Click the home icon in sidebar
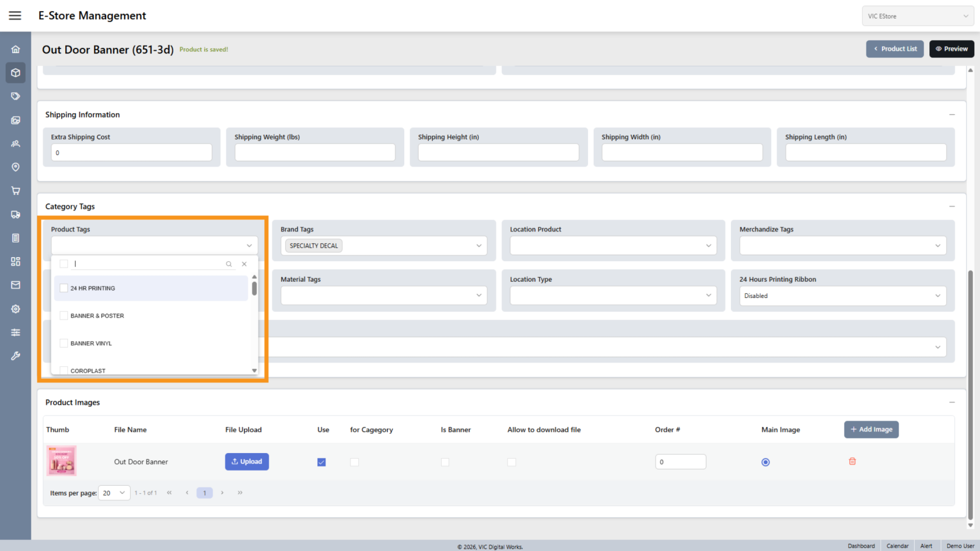 16,50
